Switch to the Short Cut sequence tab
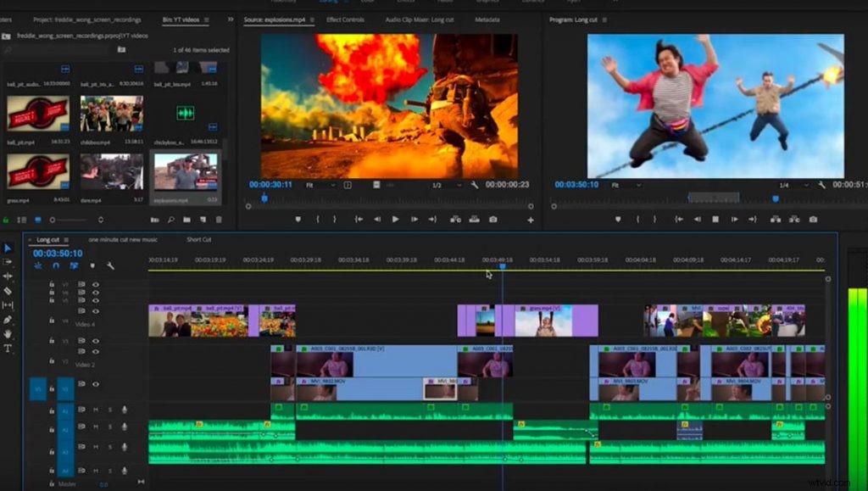The width and height of the screenshot is (868, 491). (x=200, y=239)
